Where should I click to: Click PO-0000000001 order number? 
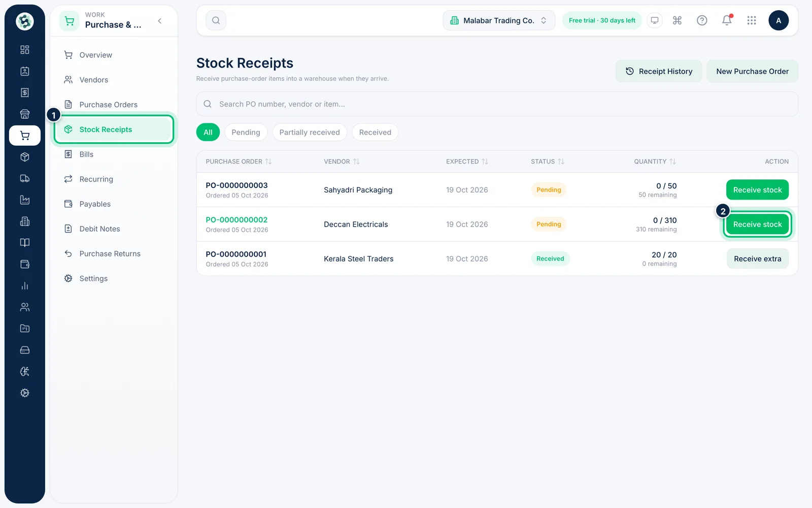(x=236, y=255)
